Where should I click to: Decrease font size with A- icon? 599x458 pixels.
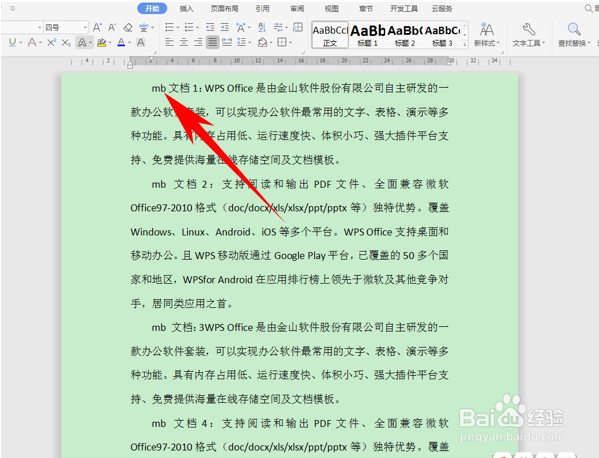112,28
